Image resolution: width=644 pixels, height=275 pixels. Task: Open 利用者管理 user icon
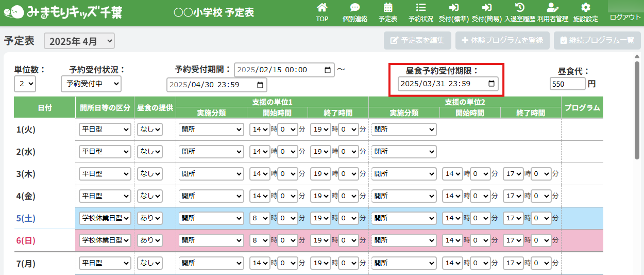552,8
